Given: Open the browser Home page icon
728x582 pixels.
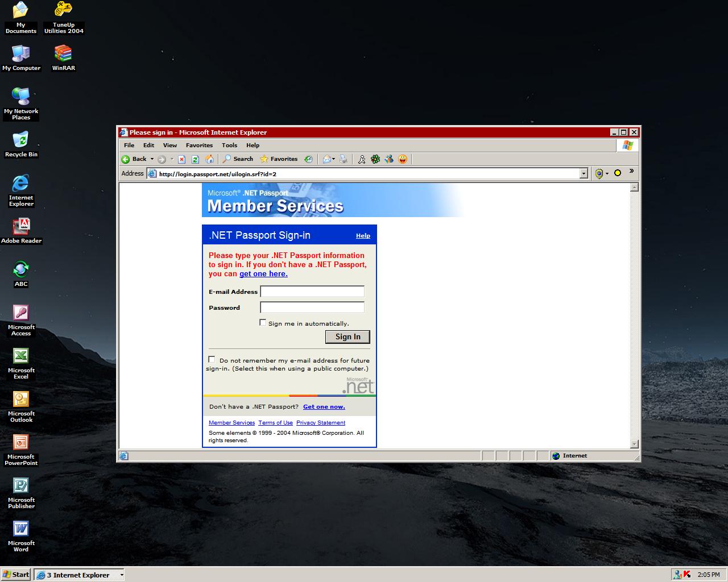Looking at the screenshot, I should pos(209,159).
